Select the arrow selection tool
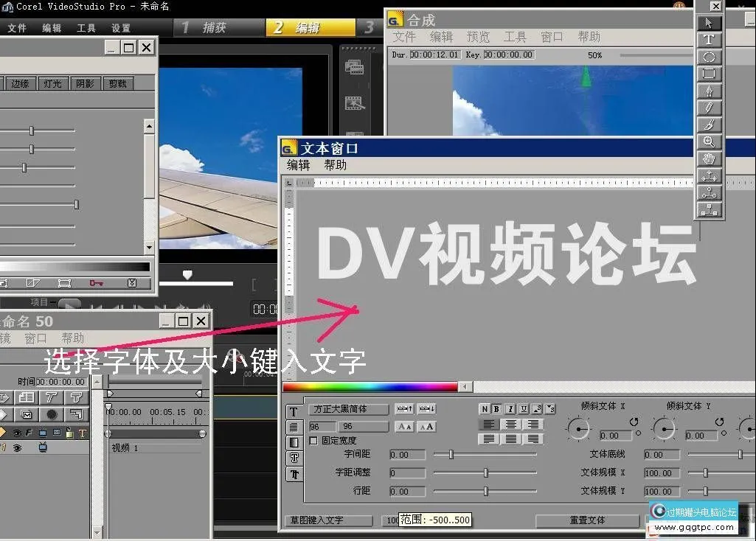 (x=709, y=22)
